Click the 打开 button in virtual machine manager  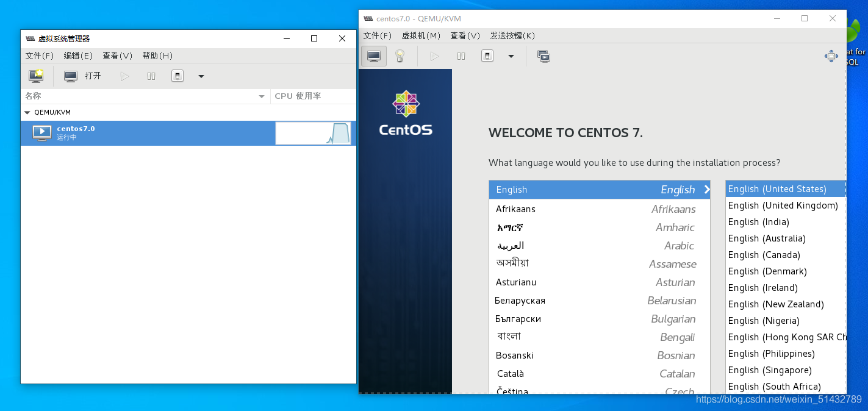[83, 76]
